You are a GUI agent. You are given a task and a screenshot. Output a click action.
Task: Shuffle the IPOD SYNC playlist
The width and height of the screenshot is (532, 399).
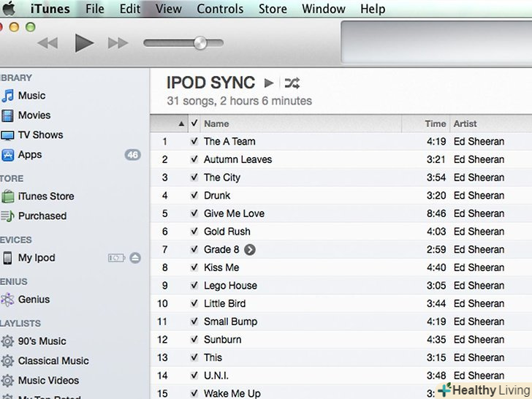[x=292, y=83]
